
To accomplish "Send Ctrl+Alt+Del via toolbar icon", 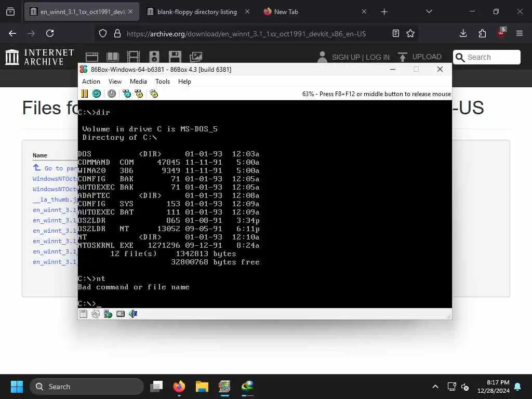I will click(127, 94).
